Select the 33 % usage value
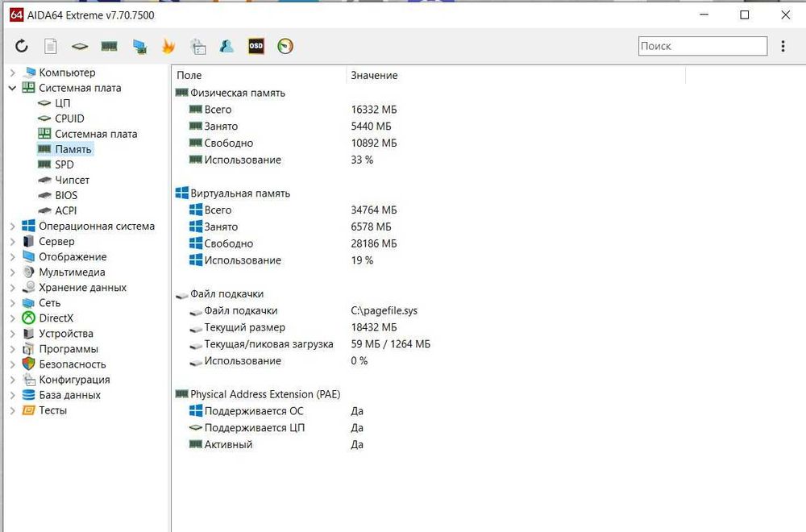 [x=362, y=160]
